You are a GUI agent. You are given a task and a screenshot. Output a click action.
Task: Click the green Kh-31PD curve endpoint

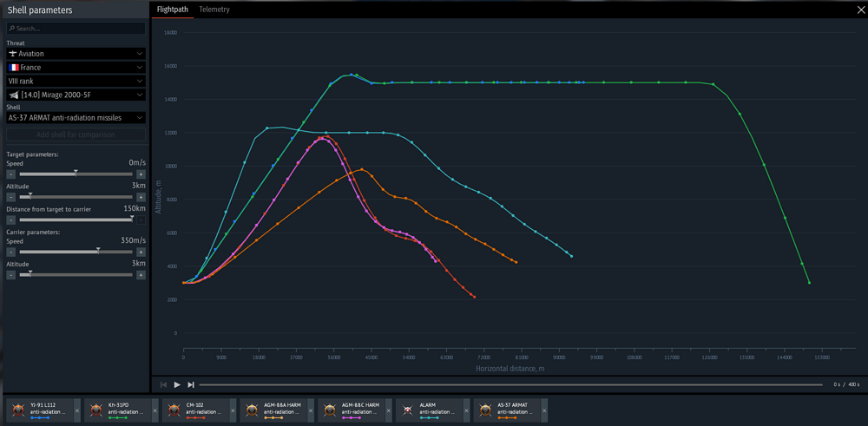[809, 283]
